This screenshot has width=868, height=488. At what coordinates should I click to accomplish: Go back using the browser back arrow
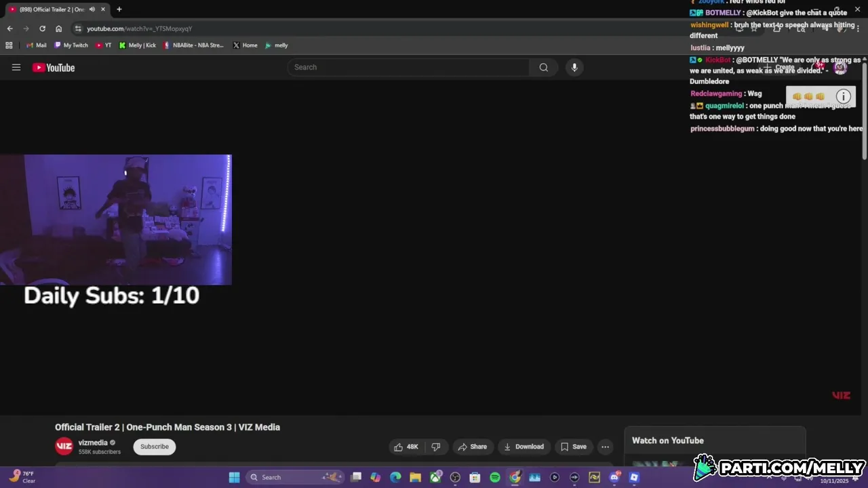9,28
